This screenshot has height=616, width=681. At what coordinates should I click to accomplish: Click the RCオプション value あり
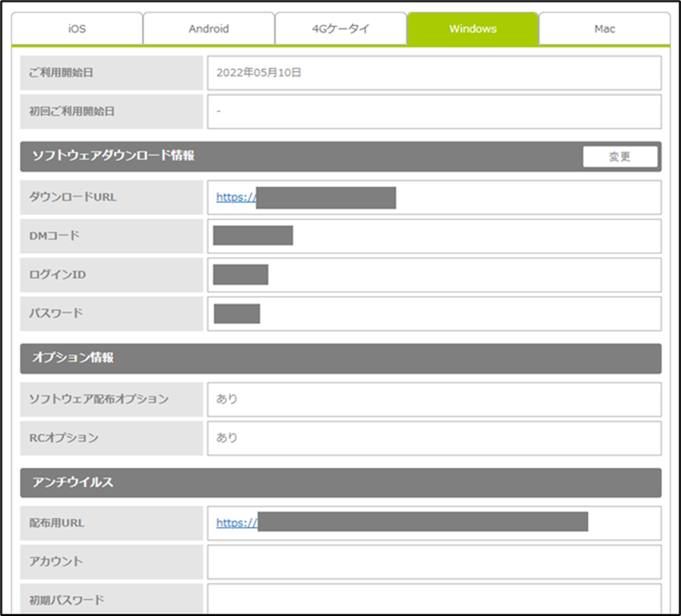point(227,438)
